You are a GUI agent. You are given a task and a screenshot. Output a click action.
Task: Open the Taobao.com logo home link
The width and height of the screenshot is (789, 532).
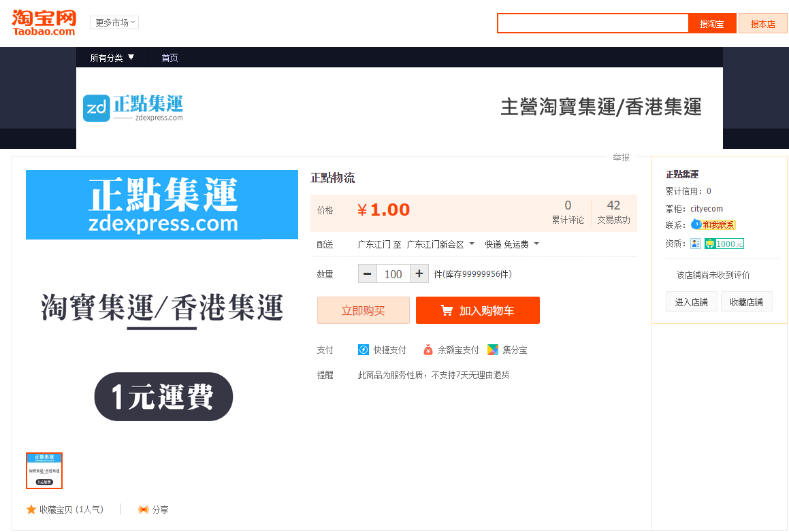pos(44,23)
